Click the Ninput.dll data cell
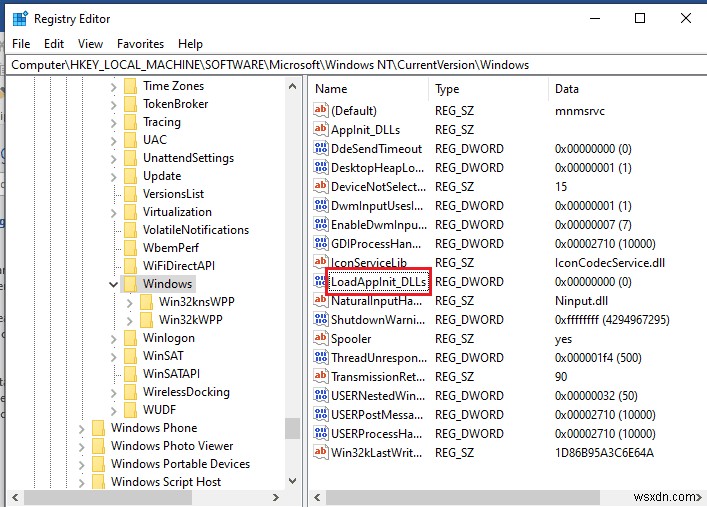This screenshot has width=707, height=507. click(581, 301)
